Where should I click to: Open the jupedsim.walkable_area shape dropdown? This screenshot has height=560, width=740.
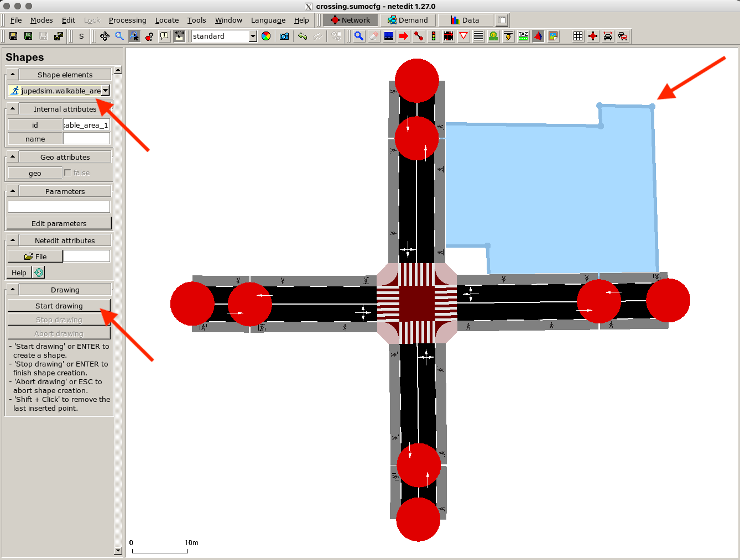click(59, 91)
